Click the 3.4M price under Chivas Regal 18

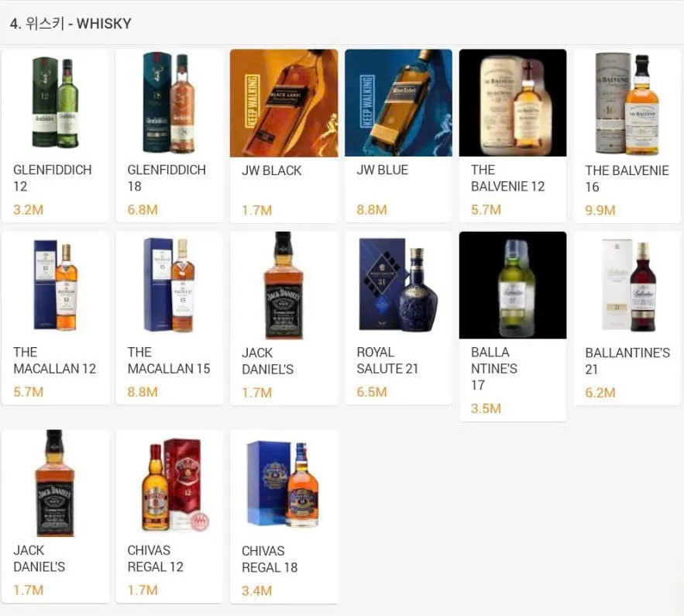pos(256,590)
